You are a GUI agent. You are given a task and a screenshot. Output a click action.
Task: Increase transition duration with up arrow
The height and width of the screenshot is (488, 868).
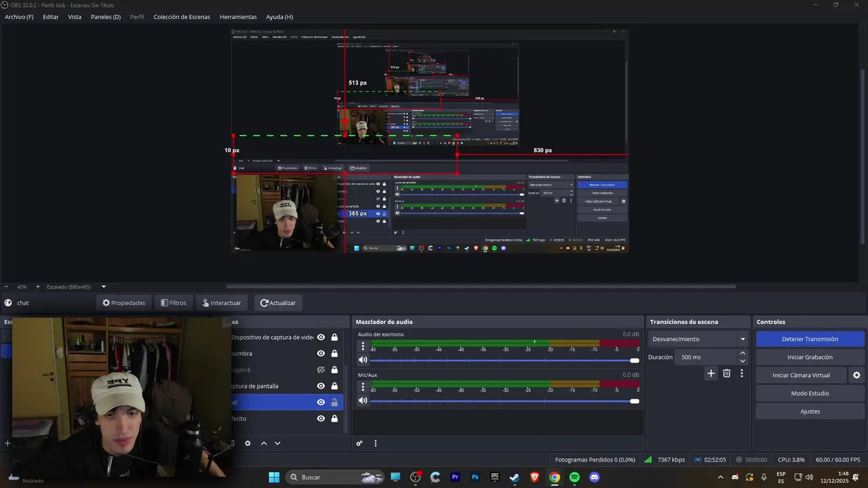pos(743,353)
